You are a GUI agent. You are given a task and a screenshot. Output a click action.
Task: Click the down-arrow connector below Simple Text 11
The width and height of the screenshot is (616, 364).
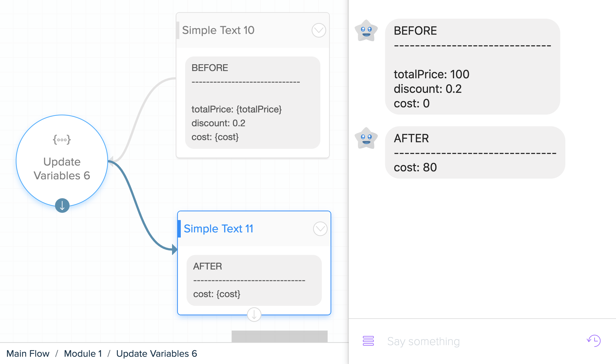click(x=254, y=315)
